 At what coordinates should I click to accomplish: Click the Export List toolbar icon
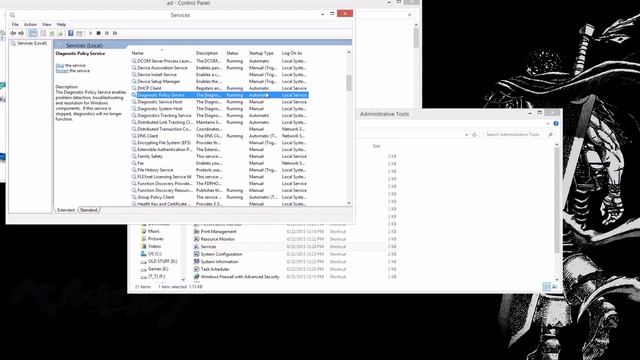(60, 33)
